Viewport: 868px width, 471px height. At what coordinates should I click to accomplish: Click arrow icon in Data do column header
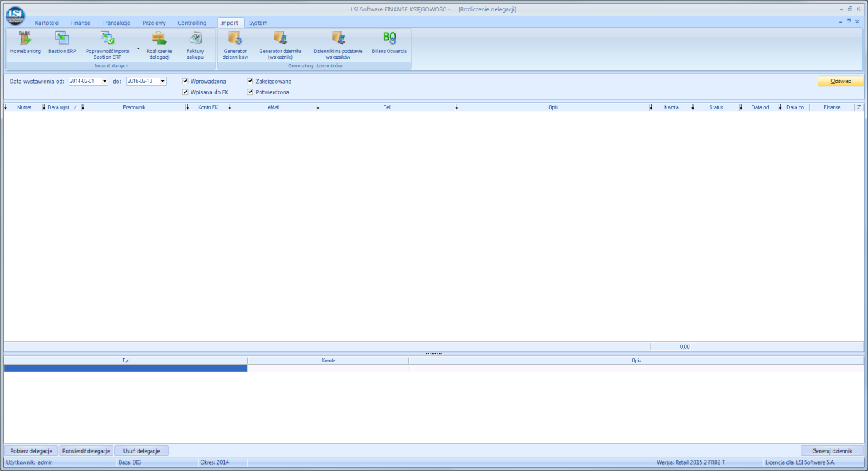pos(780,107)
